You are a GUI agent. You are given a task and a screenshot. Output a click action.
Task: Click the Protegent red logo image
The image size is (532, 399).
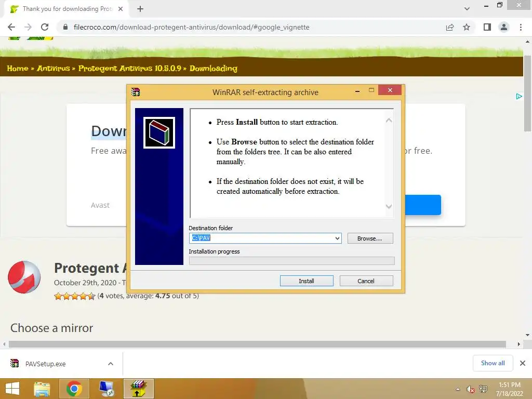point(24,277)
